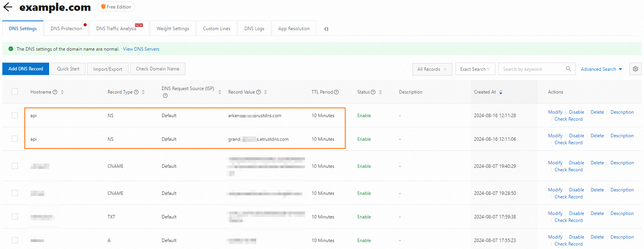
Task: Click the green DNS status check icon
Action: (x=11, y=49)
